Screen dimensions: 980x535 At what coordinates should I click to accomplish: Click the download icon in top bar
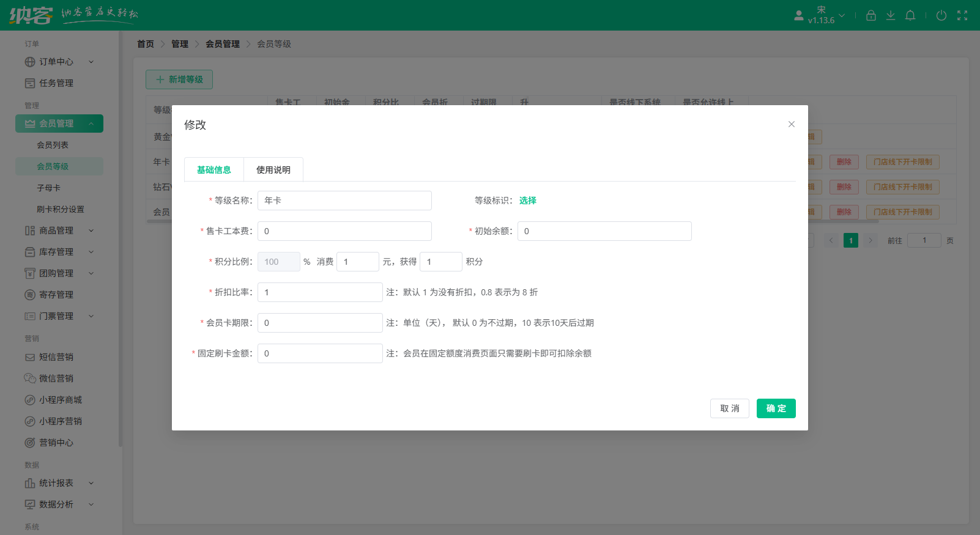[891, 15]
